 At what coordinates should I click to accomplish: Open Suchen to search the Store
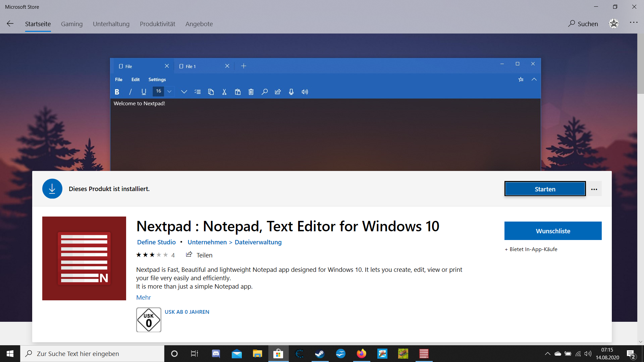583,24
